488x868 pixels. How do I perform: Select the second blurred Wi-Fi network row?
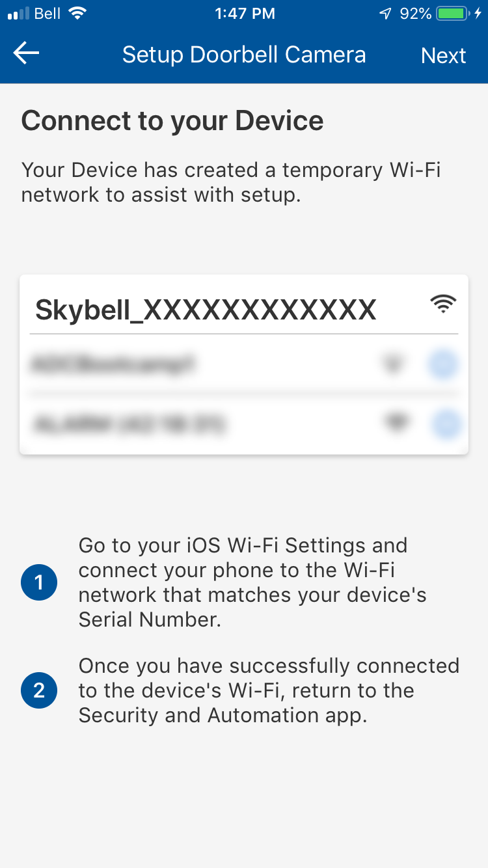coord(244,424)
